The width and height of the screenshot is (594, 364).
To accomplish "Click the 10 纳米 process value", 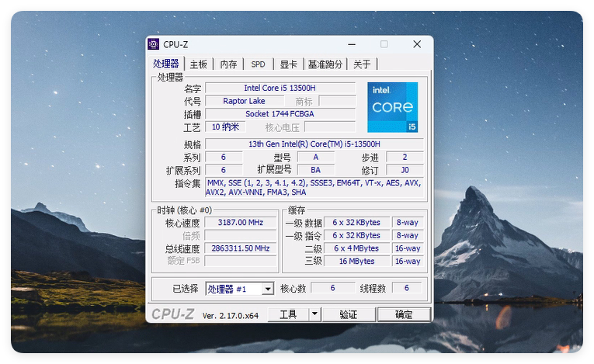I will pyautogui.click(x=225, y=127).
